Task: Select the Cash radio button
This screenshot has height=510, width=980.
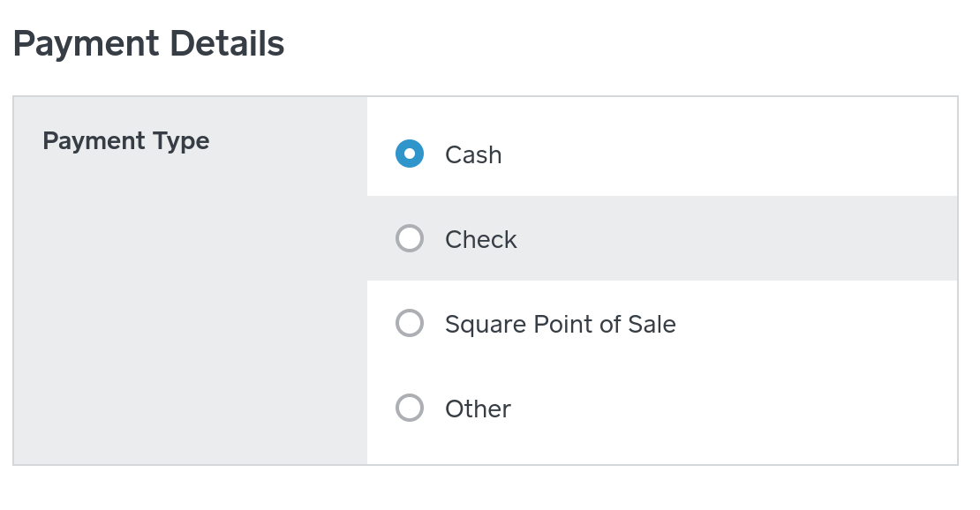Action: coord(410,154)
